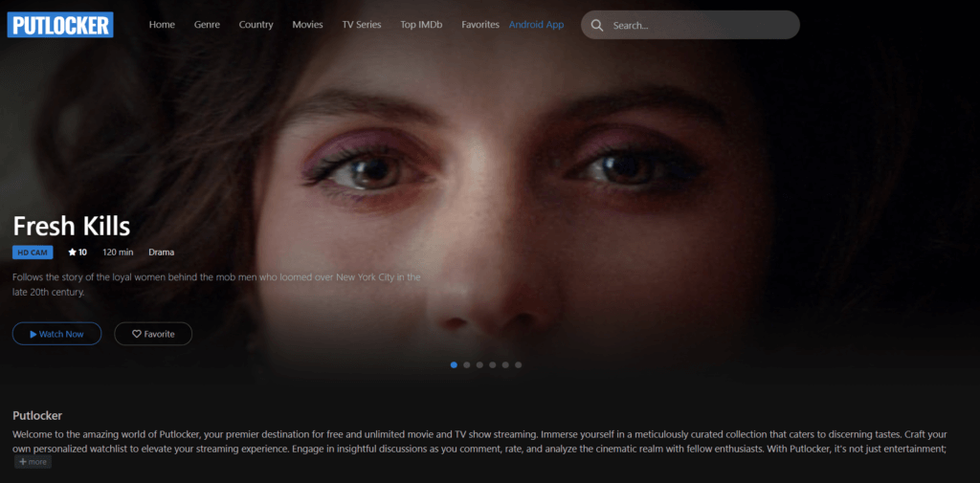This screenshot has height=483, width=980.
Task: Click the star rating icon
Action: (72, 252)
